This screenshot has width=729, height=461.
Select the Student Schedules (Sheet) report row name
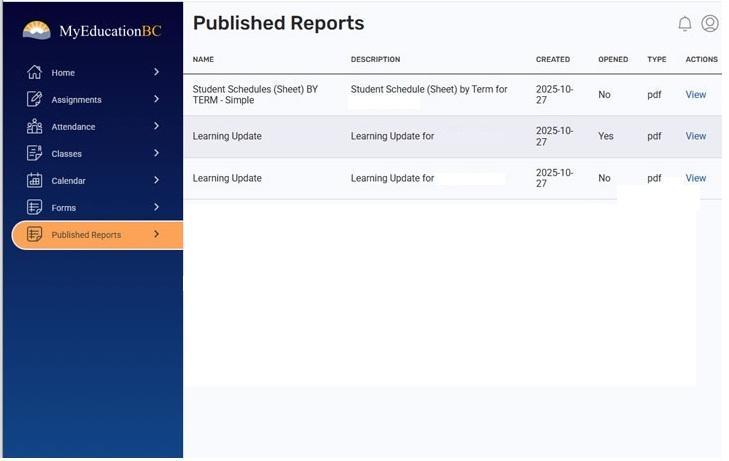tap(255, 94)
